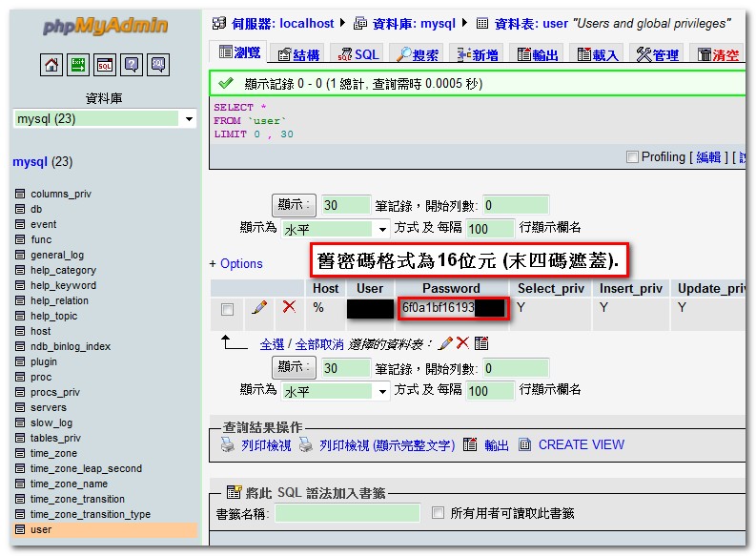Open the phpMyAdmin documentation question-mark icon
The width and height of the screenshot is (756, 556).
coord(132,65)
